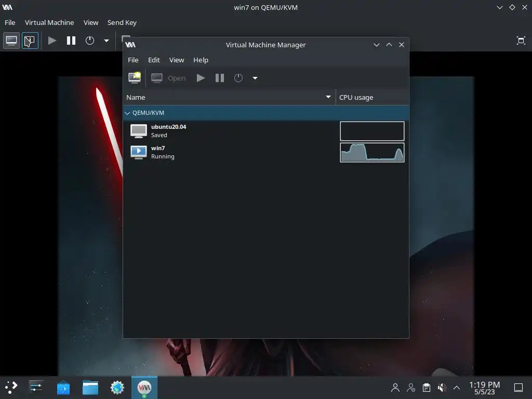The height and width of the screenshot is (399, 532).
Task: Open System Settings from taskbar
Action: point(36,387)
